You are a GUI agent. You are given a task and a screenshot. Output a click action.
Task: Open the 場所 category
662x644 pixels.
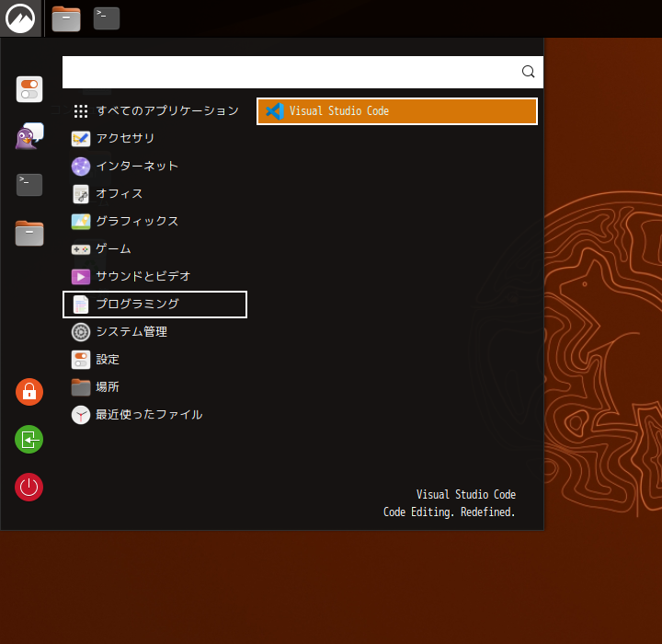click(154, 387)
